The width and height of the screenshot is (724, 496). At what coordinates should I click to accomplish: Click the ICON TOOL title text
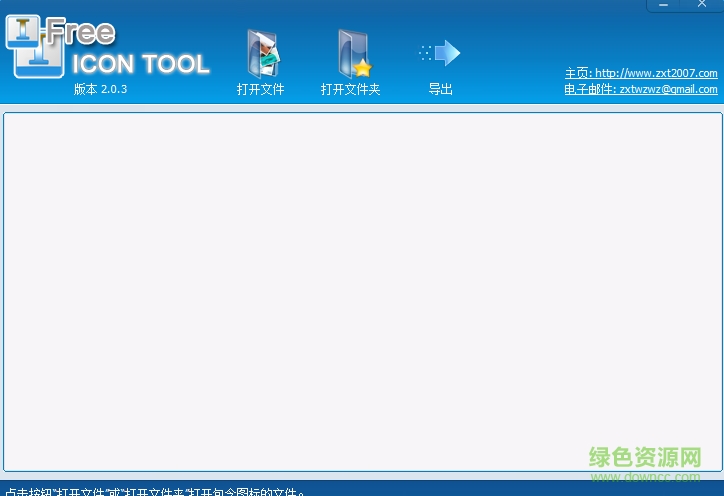[x=140, y=65]
